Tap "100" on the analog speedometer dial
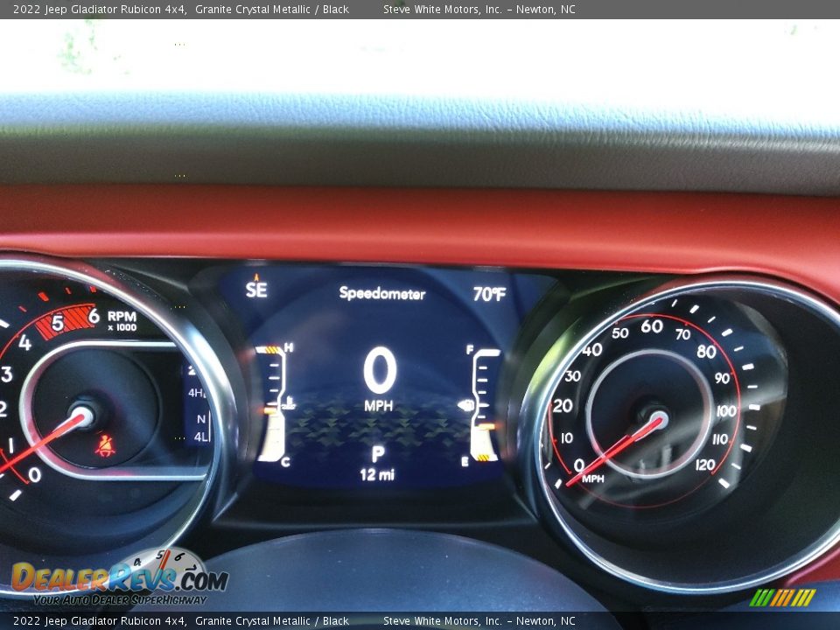The height and width of the screenshot is (630, 840). pos(726,411)
